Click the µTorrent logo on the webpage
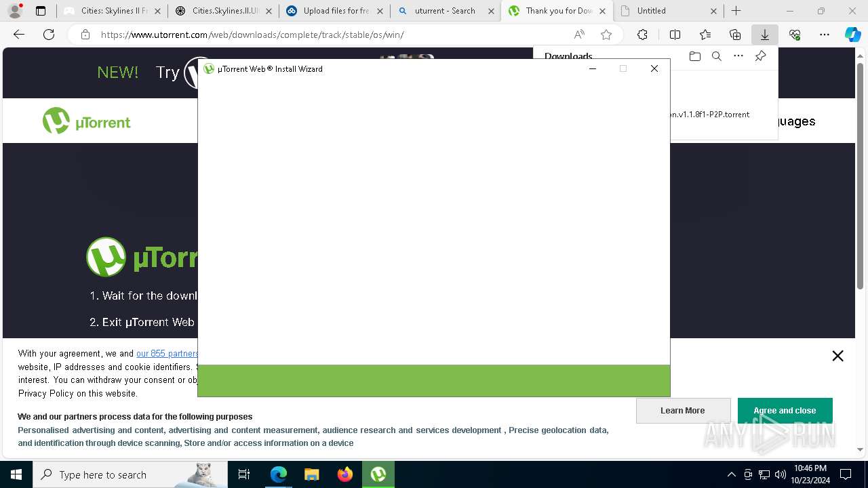This screenshot has width=868, height=488. pyautogui.click(x=87, y=121)
